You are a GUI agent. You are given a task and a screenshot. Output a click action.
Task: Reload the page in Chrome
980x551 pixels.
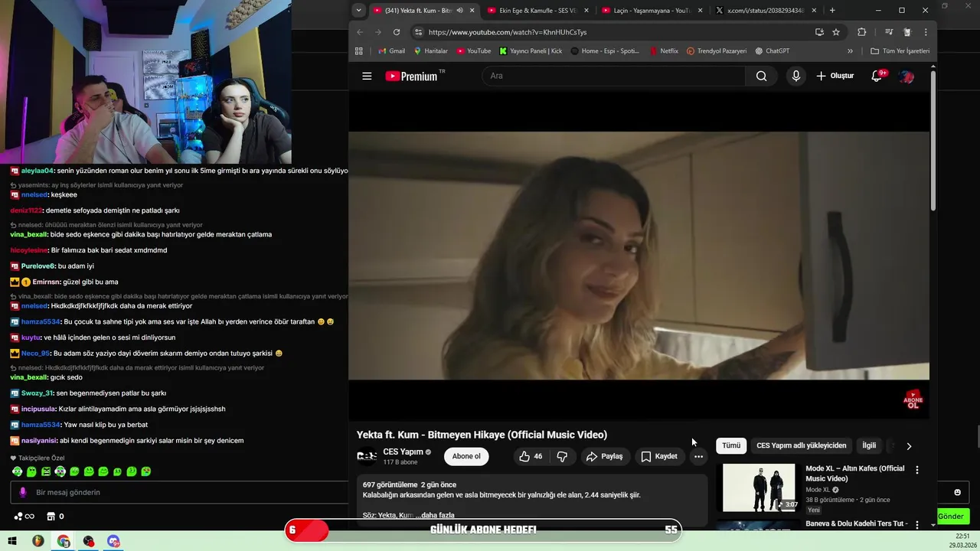pyautogui.click(x=397, y=32)
